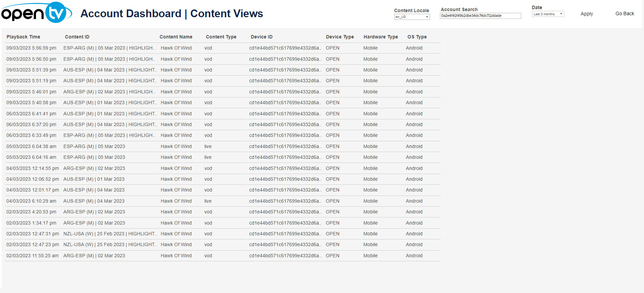
Task: Click the OpenTV logo
Action: click(36, 13)
